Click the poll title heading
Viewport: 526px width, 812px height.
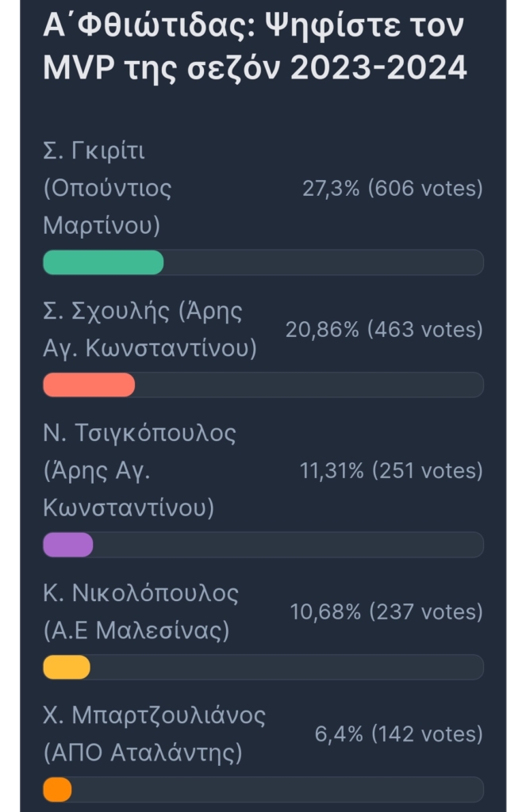[x=255, y=47]
